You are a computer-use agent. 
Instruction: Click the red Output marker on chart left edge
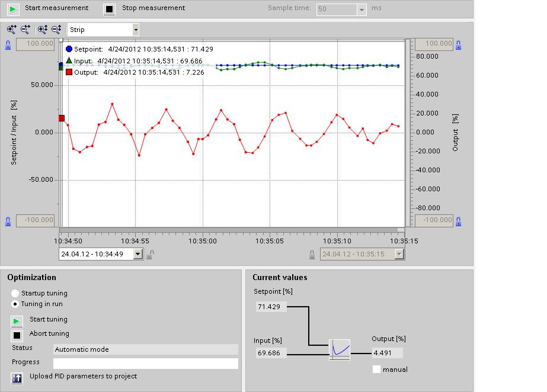point(62,118)
